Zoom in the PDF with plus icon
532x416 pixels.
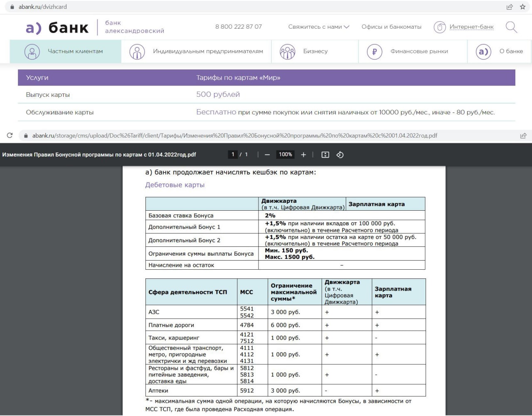point(303,155)
